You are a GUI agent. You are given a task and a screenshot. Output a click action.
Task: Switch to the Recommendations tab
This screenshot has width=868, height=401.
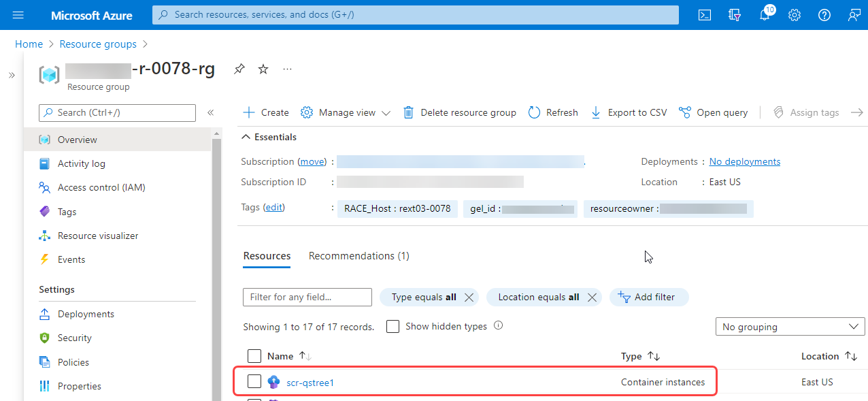click(358, 256)
